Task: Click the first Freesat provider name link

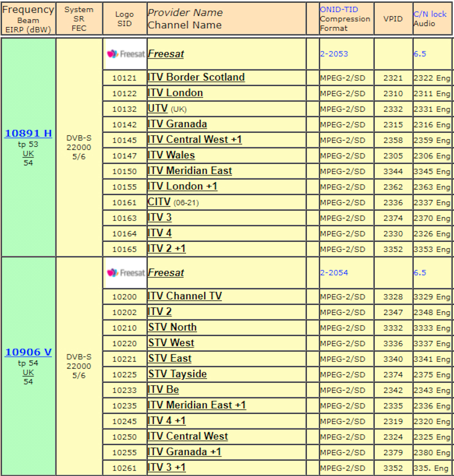Action: point(166,54)
